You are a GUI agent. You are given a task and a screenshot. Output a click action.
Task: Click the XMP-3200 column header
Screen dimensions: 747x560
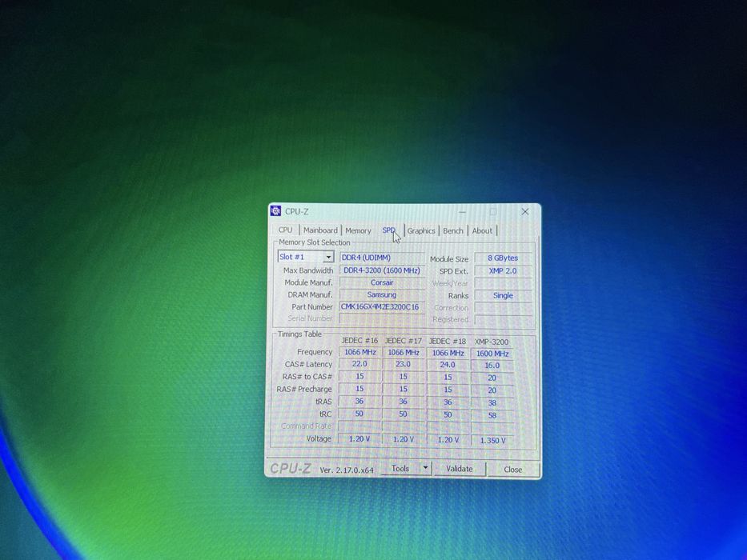492,342
